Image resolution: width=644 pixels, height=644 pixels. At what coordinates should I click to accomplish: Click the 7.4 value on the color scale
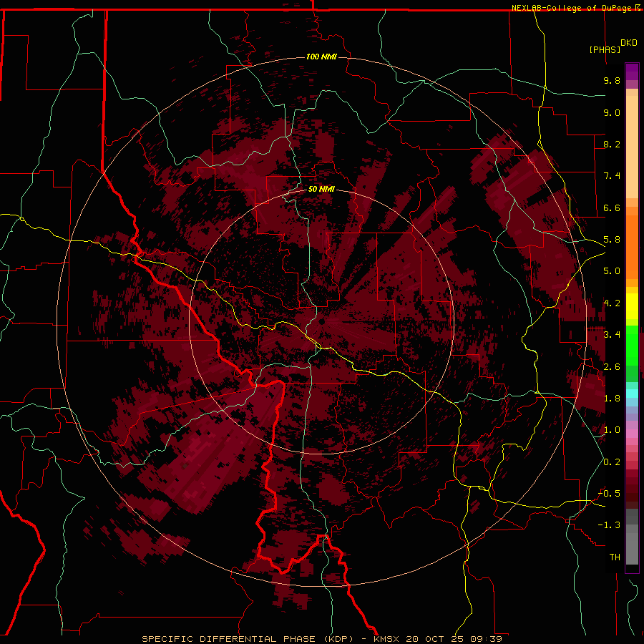click(x=612, y=176)
